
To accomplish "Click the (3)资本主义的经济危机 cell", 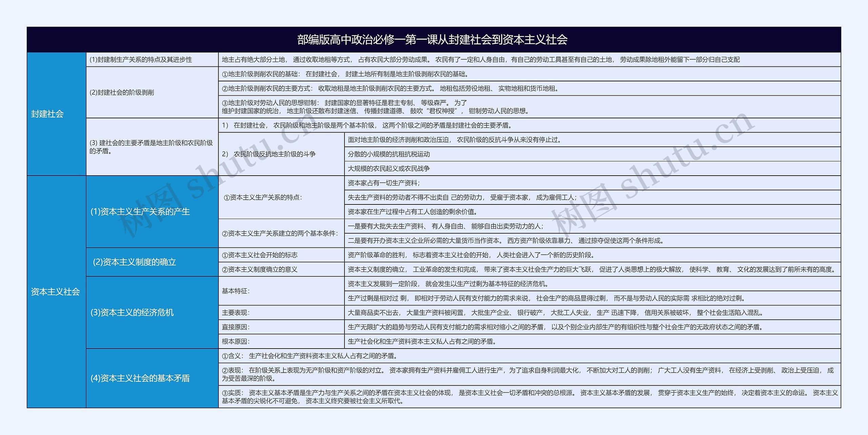I will tap(152, 313).
